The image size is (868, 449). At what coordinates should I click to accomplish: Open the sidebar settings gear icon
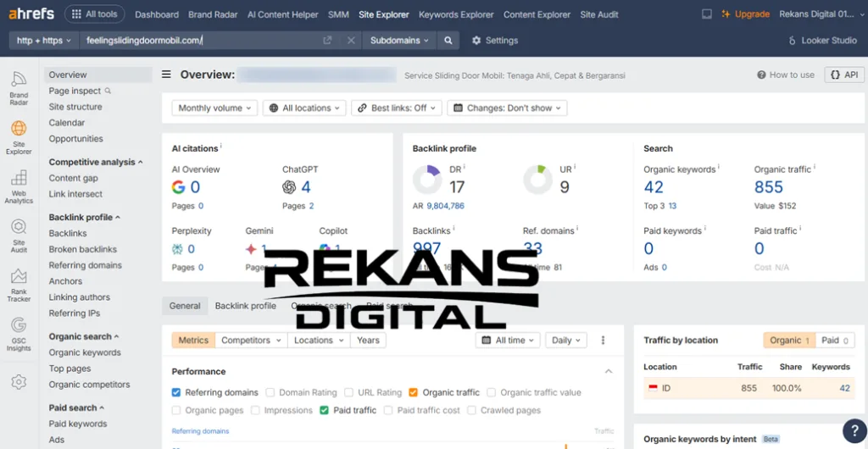click(x=19, y=382)
